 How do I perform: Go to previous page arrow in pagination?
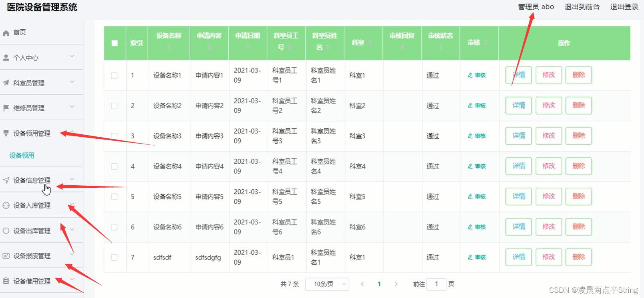pos(362,284)
